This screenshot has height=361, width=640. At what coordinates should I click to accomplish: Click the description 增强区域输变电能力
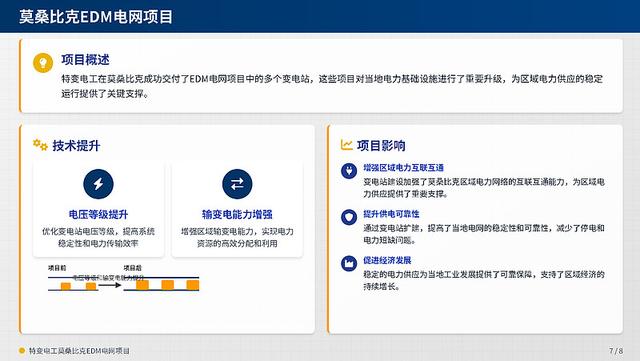tap(237, 237)
